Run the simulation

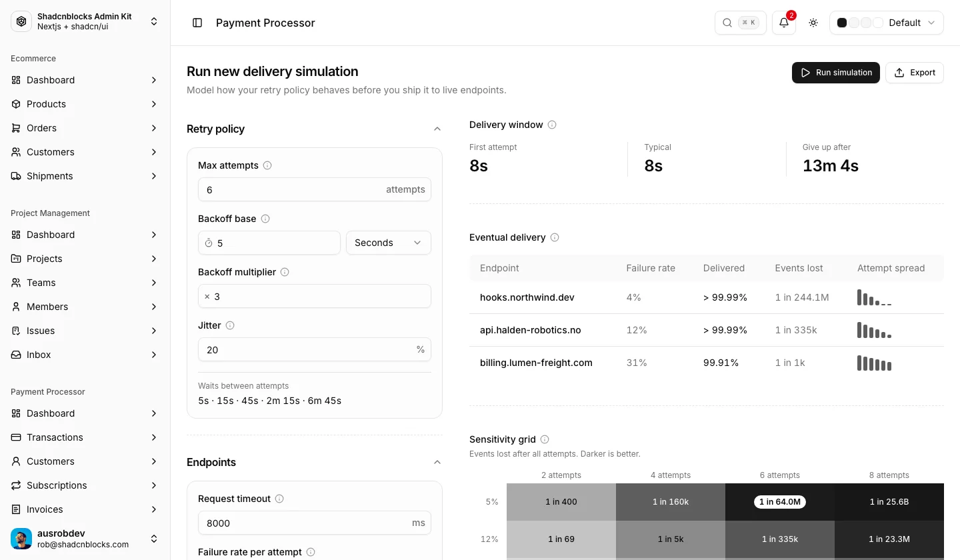click(x=836, y=73)
